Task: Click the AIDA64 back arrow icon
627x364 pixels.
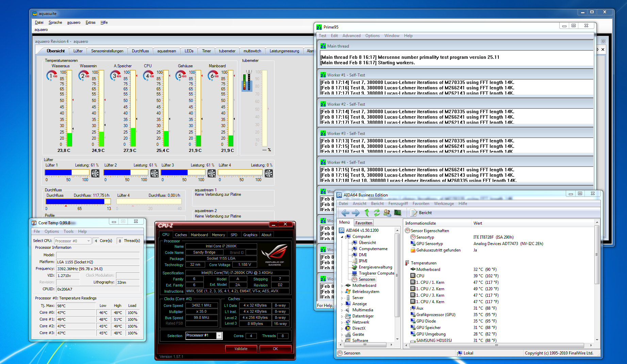Action: 345,213
